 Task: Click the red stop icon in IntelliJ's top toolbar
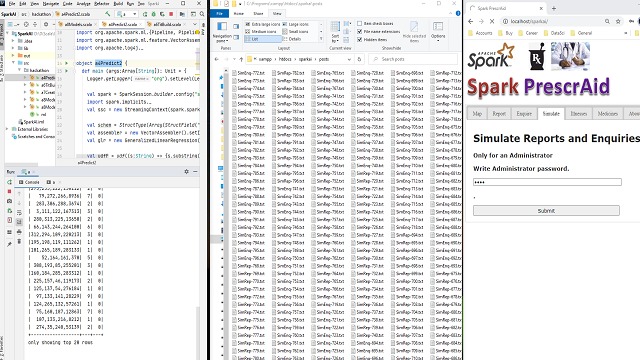pyautogui.click(x=171, y=14)
